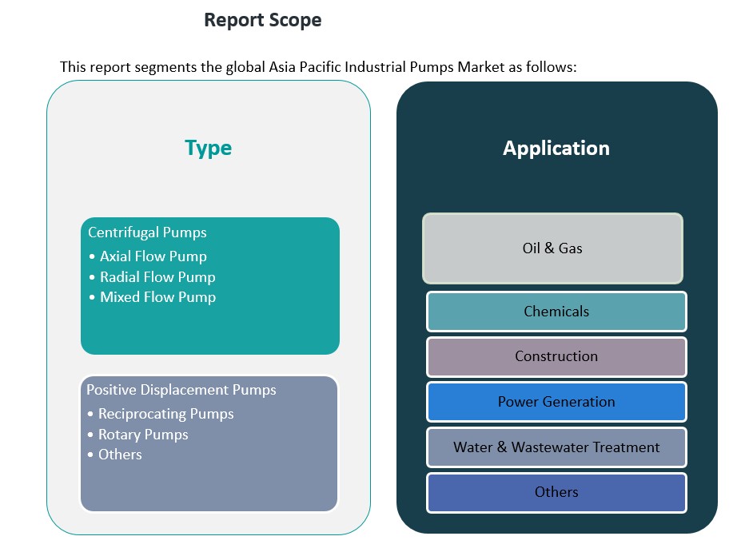This screenshot has width=741, height=560.
Task: Click the Report Scope heading
Action: 262,20
